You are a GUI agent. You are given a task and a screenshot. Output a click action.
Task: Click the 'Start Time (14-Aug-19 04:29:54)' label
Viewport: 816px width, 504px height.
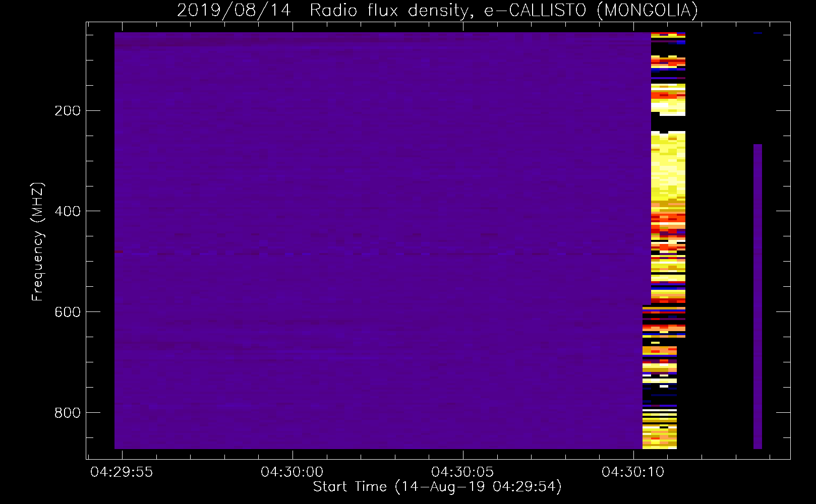point(437,487)
